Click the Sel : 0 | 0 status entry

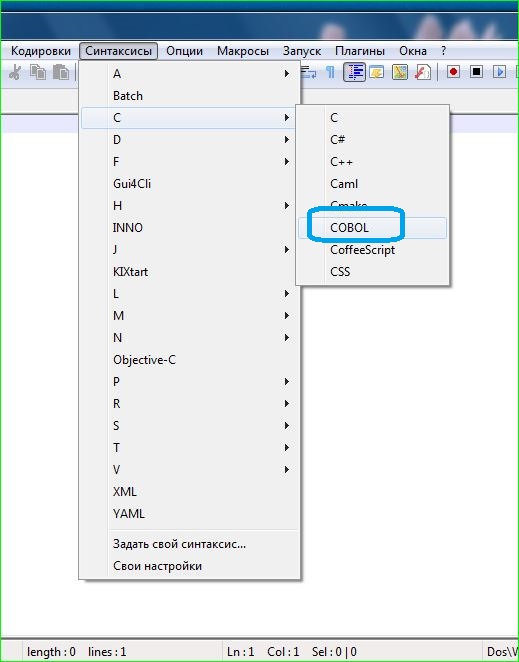(334, 652)
